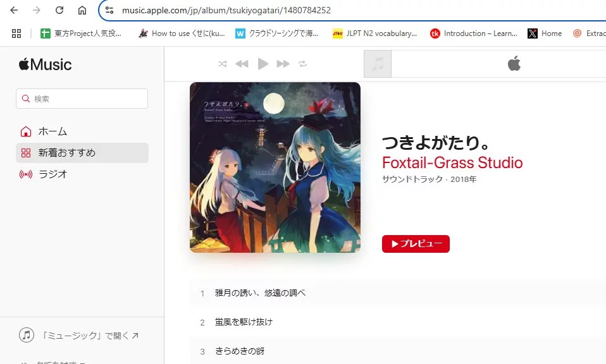Click the previous track rewind icon
The width and height of the screenshot is (606, 364).
242,64
